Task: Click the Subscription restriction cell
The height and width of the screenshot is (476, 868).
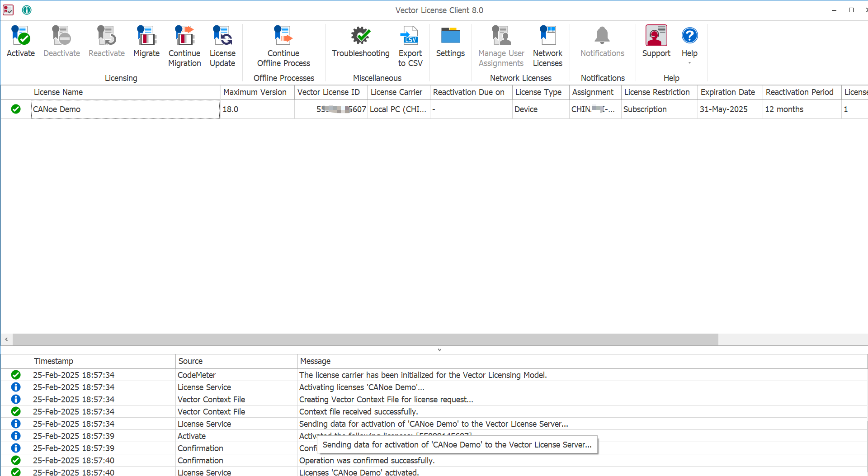Action: pyautogui.click(x=659, y=109)
